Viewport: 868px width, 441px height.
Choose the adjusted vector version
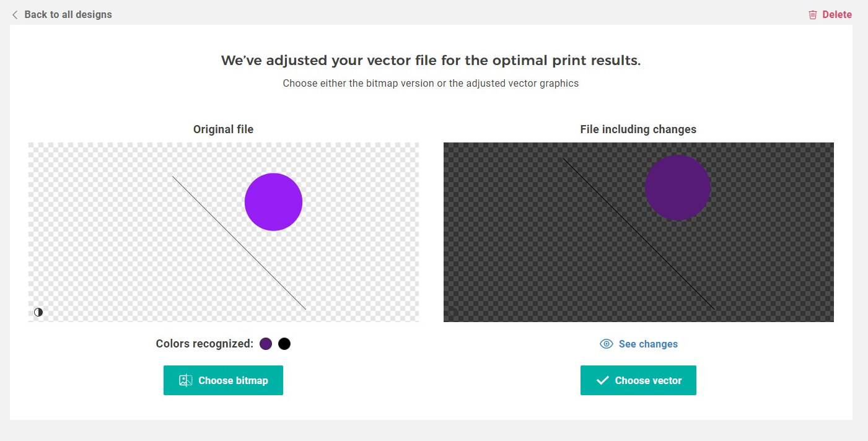coord(638,380)
